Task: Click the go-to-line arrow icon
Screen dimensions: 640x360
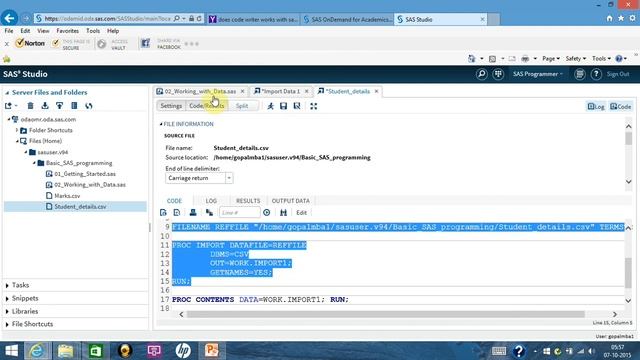Action: click(x=267, y=213)
